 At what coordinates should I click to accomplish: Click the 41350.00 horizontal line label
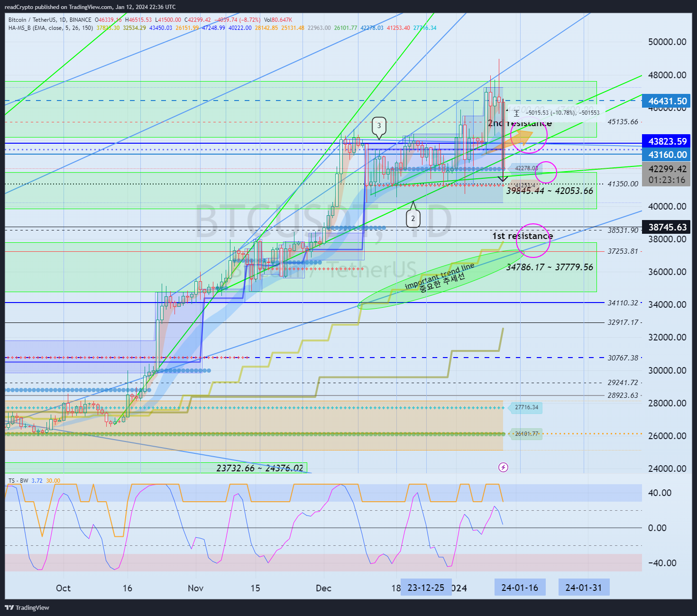click(x=623, y=184)
